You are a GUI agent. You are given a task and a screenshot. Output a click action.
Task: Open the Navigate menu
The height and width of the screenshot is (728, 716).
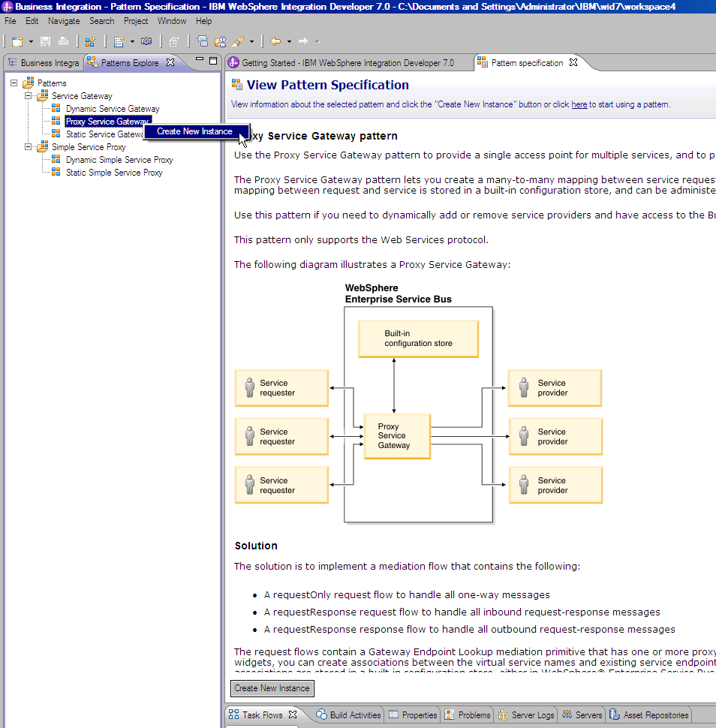(x=64, y=21)
